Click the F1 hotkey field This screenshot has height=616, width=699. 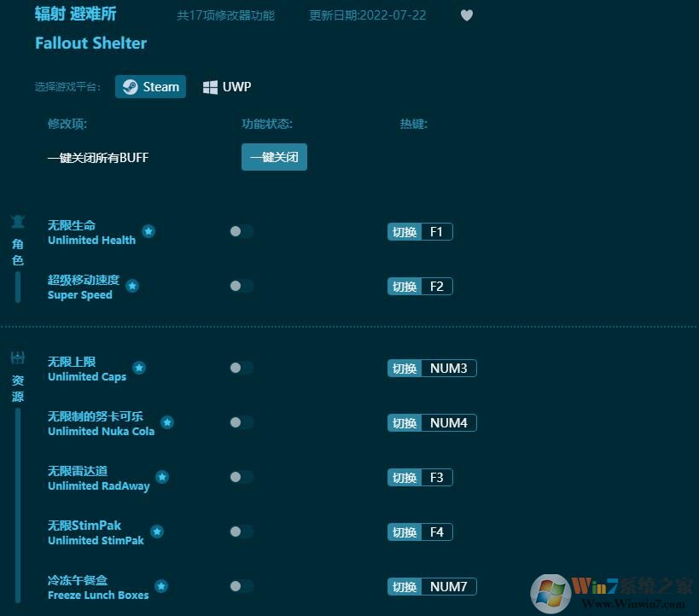(437, 232)
